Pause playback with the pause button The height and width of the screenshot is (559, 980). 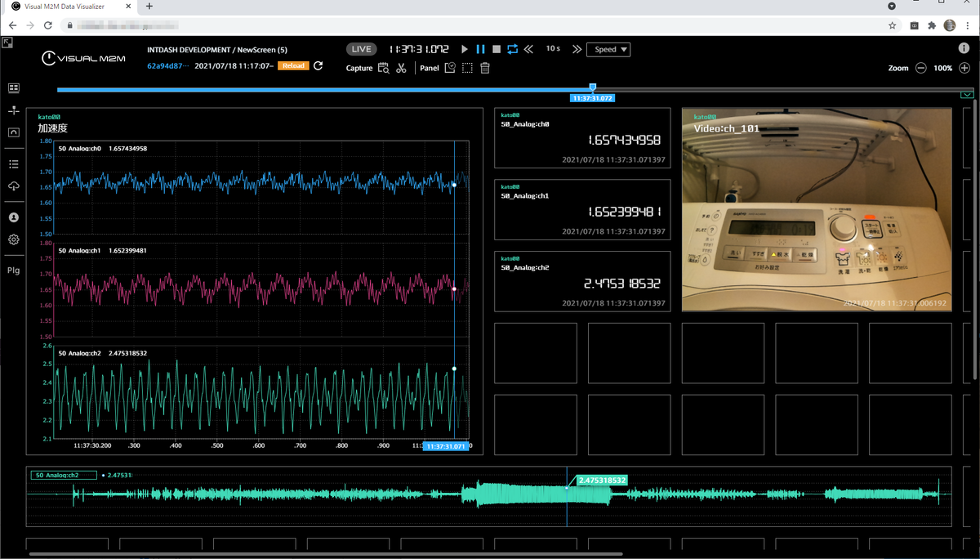pos(480,50)
